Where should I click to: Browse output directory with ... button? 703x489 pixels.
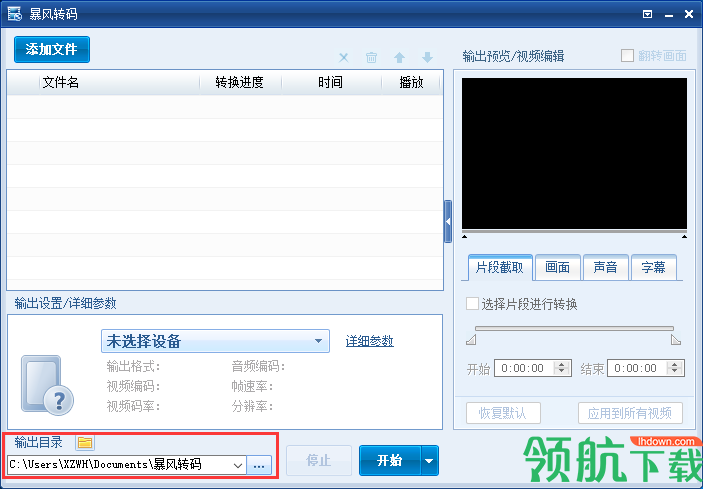tap(259, 465)
